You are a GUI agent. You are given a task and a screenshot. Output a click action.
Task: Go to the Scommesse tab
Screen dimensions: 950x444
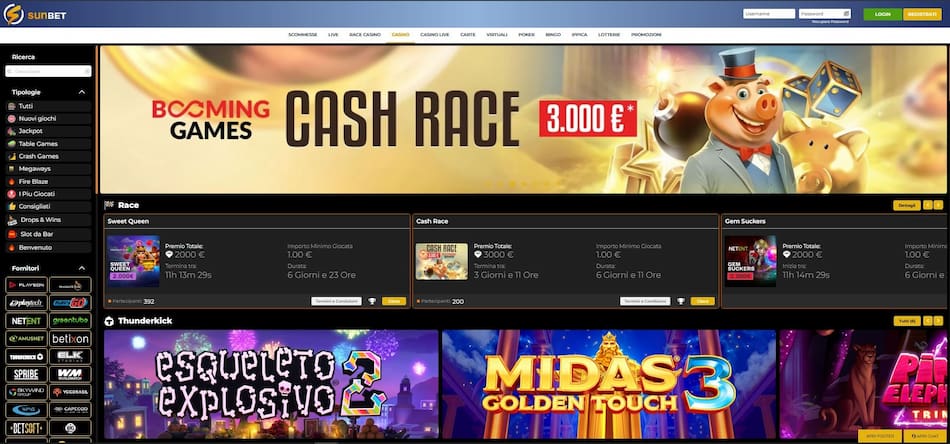pyautogui.click(x=302, y=35)
